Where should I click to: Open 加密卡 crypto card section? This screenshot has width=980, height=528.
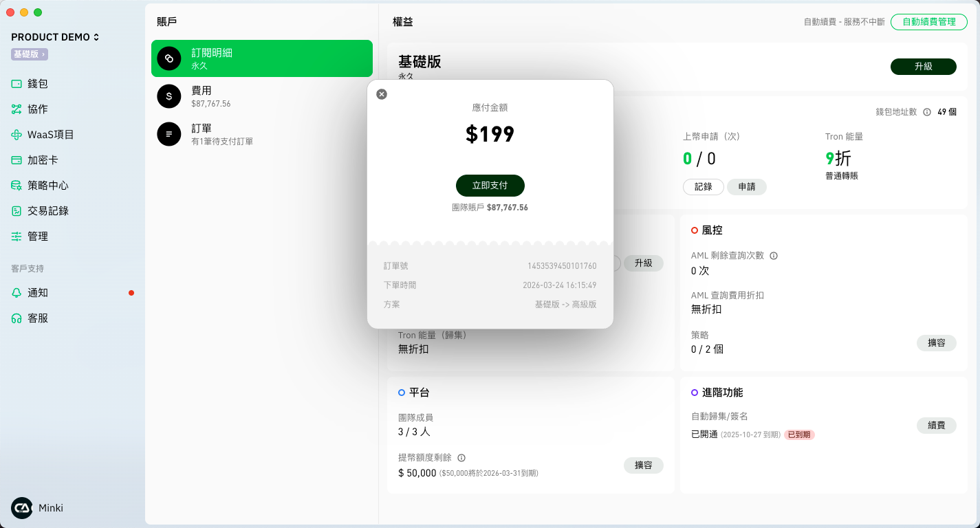[17, 160]
